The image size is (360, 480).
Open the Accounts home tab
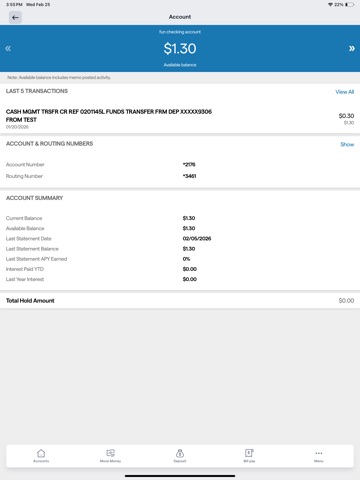[x=41, y=456]
